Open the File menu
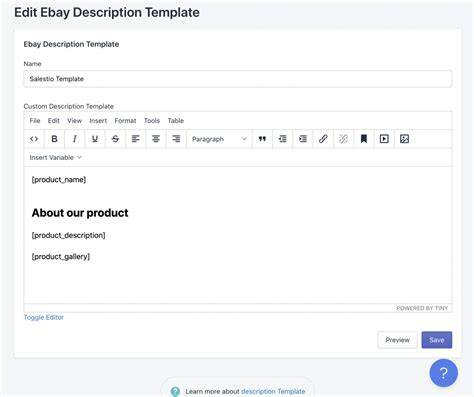This screenshot has height=397, width=474. [x=35, y=121]
